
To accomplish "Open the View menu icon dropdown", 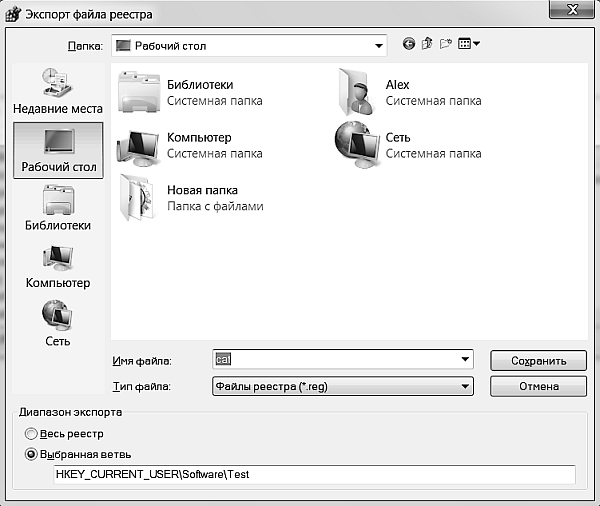I will 468,44.
